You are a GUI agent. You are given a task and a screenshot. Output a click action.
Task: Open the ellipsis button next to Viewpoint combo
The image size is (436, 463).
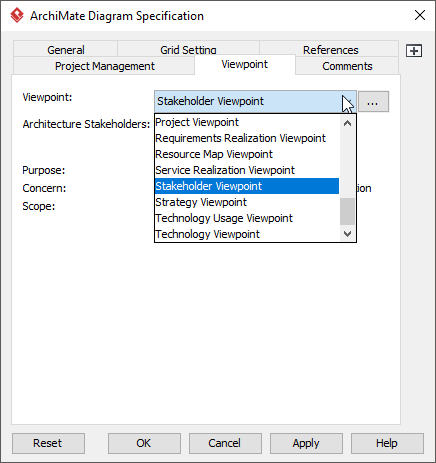[x=373, y=101]
